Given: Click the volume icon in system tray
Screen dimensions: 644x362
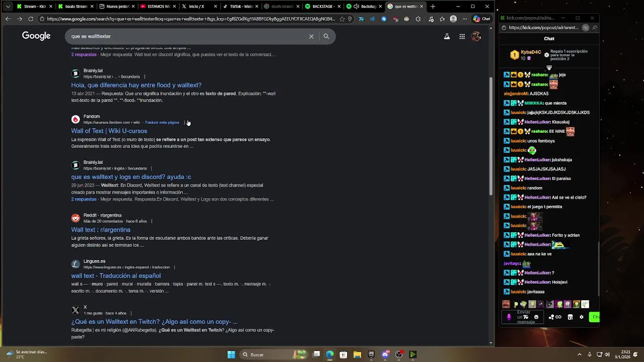Looking at the screenshot, I should 607,354.
